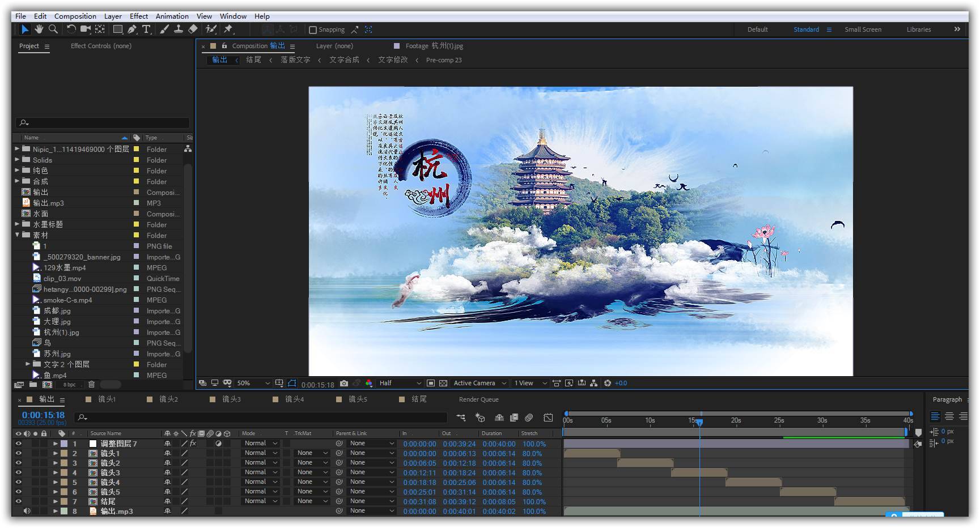Expand the Solids folder in Project
Viewport: 980px width, 528px height.
tap(17, 160)
